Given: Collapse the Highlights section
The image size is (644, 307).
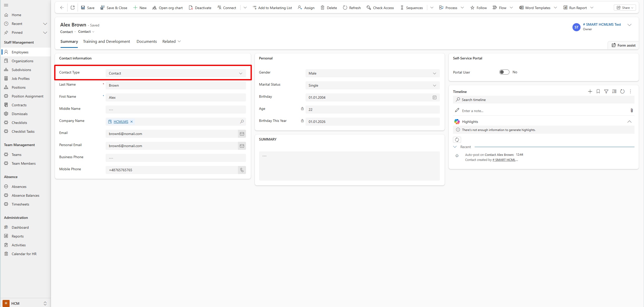Looking at the screenshot, I should 629,122.
